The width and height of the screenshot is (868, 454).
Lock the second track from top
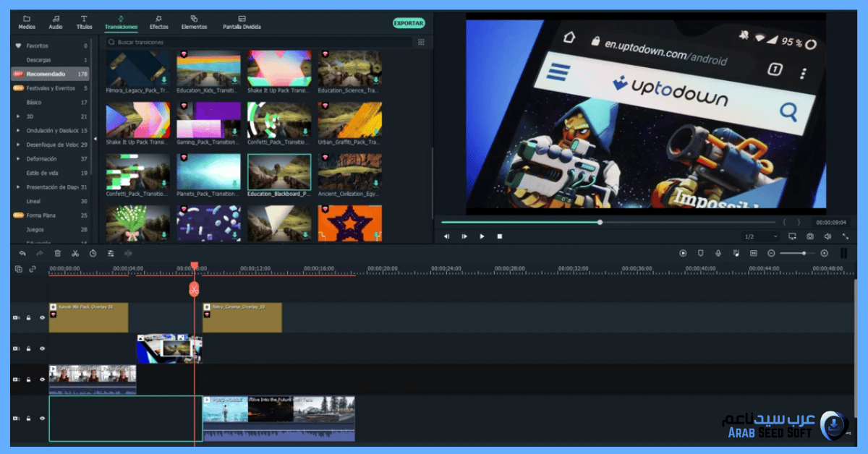(x=29, y=348)
